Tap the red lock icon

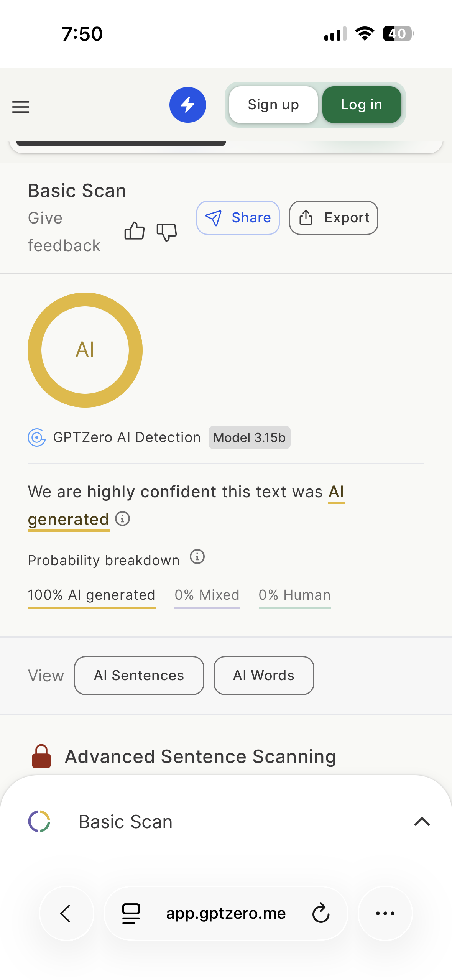(41, 756)
